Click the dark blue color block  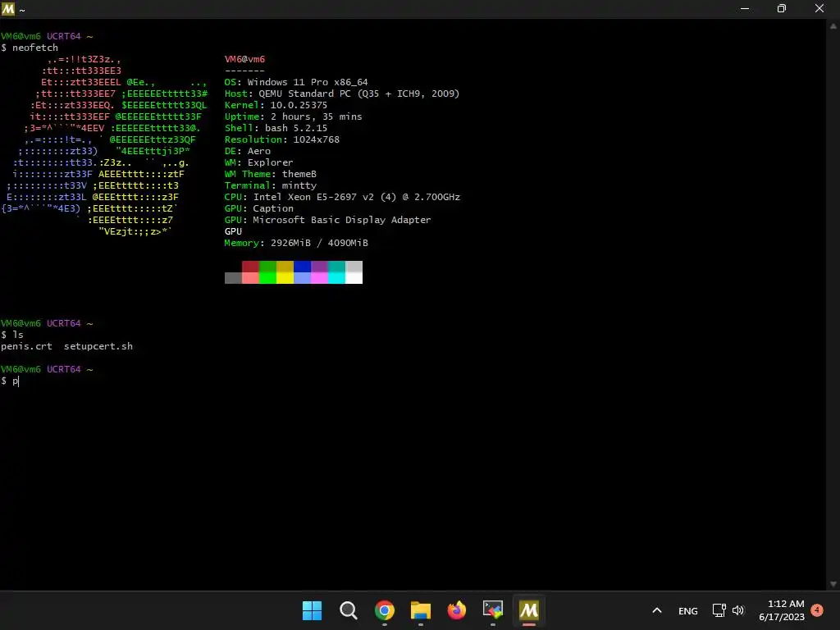(x=302, y=267)
